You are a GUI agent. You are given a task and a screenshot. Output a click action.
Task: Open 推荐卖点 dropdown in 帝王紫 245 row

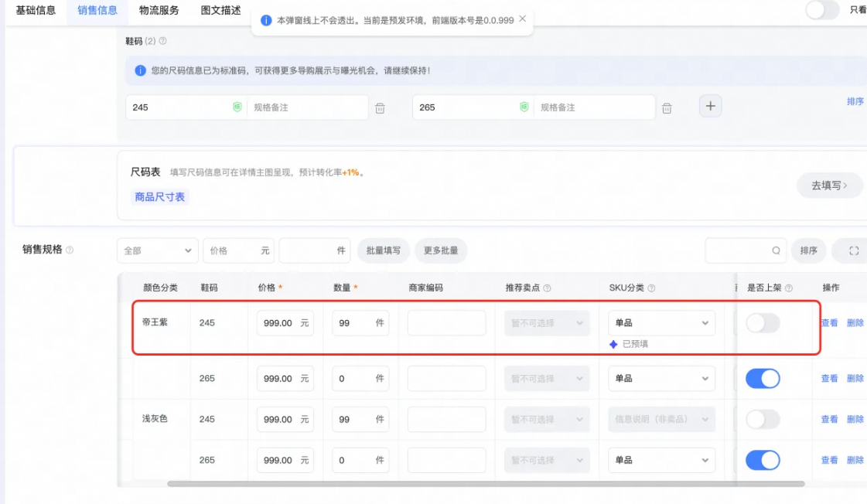click(x=546, y=323)
